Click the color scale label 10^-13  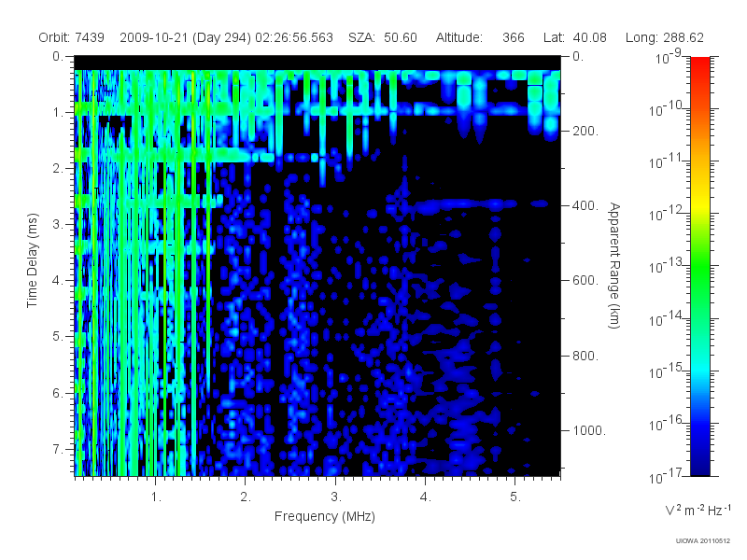point(666,265)
